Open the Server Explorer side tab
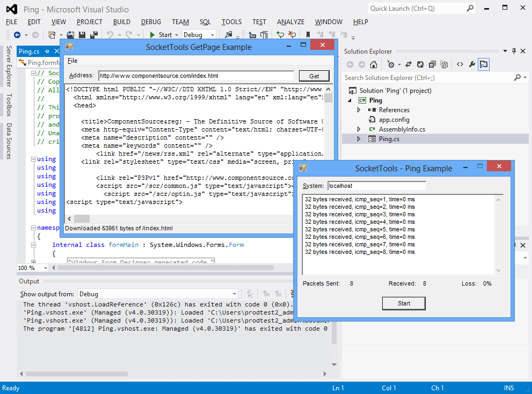The width and height of the screenshot is (532, 394). pyautogui.click(x=9, y=67)
